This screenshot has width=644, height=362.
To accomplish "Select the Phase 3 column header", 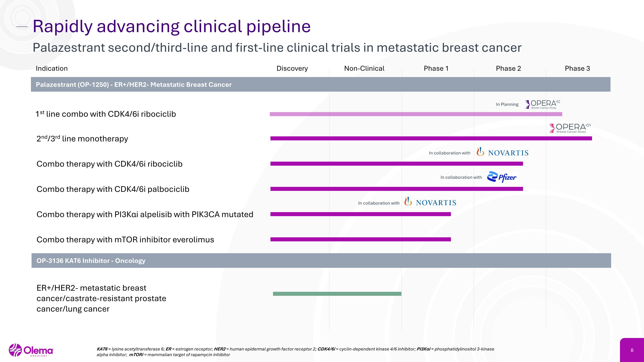I will coord(577,68).
